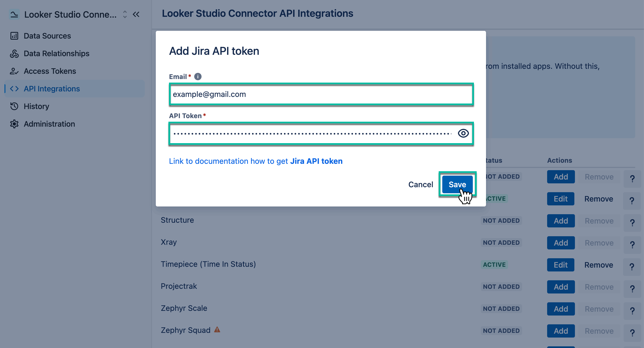
Task: Click the Access Tokens person icon
Action: click(x=14, y=71)
